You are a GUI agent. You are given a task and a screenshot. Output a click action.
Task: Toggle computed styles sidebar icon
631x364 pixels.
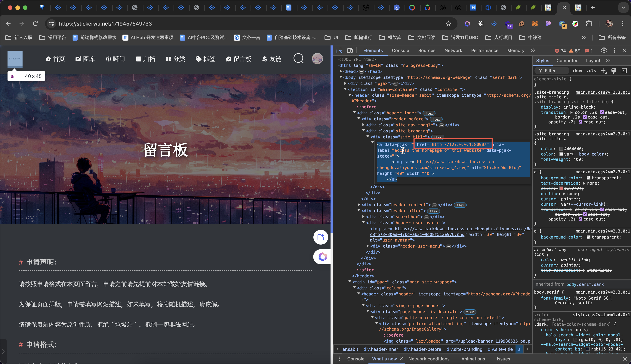click(624, 71)
